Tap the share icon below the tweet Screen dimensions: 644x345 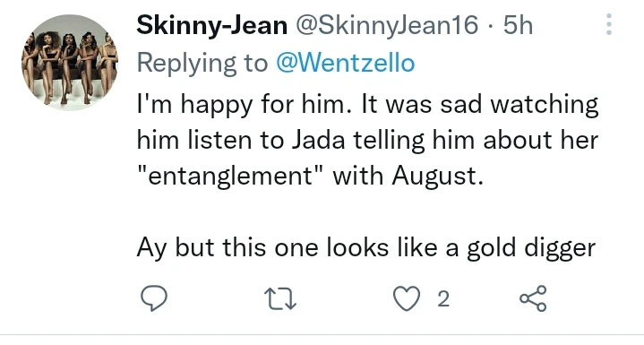533,298
